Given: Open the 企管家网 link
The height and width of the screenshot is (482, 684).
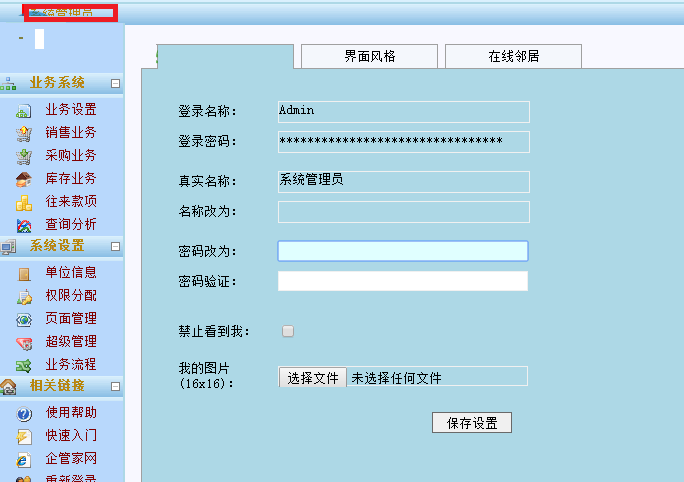Looking at the screenshot, I should (x=71, y=458).
